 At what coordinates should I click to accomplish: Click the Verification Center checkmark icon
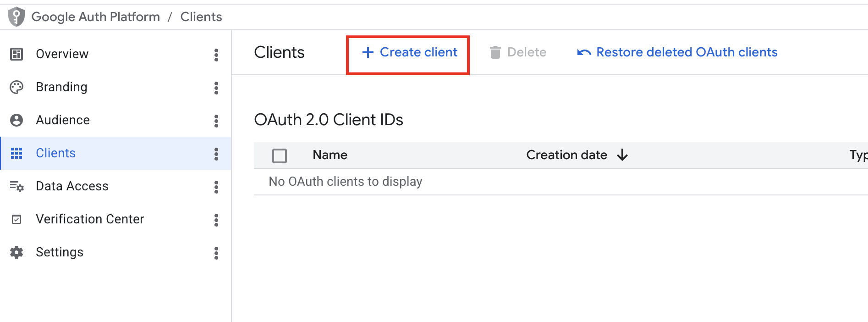(16, 219)
